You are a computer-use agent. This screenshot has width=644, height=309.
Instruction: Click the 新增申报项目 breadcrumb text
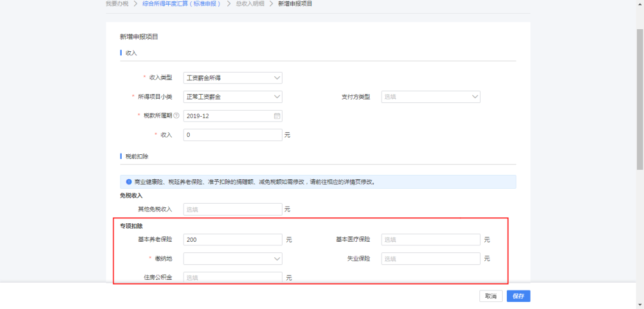point(295,4)
